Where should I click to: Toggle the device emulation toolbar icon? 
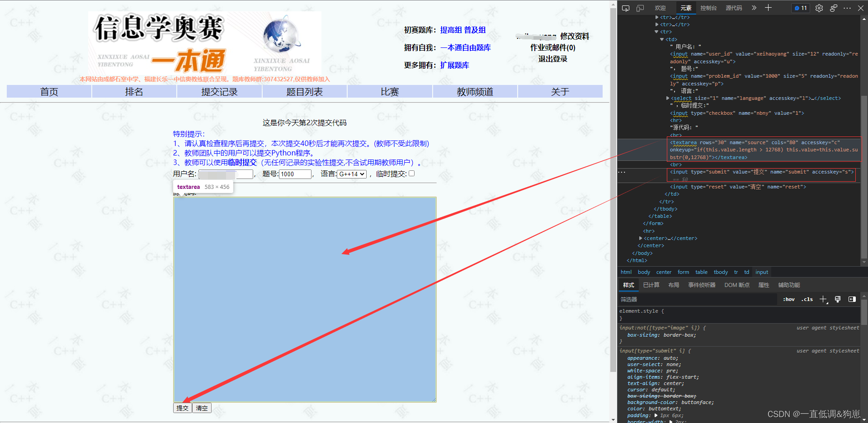639,8
